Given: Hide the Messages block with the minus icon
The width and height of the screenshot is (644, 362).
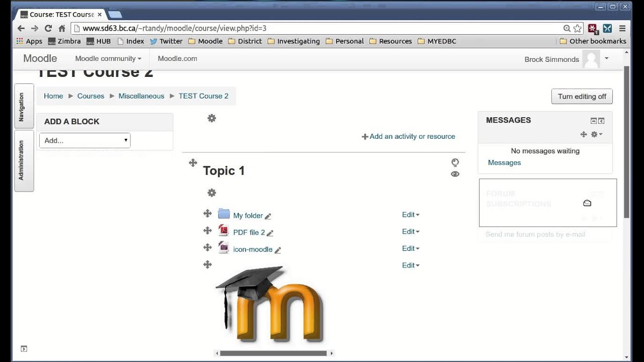Looking at the screenshot, I should tap(593, 121).
